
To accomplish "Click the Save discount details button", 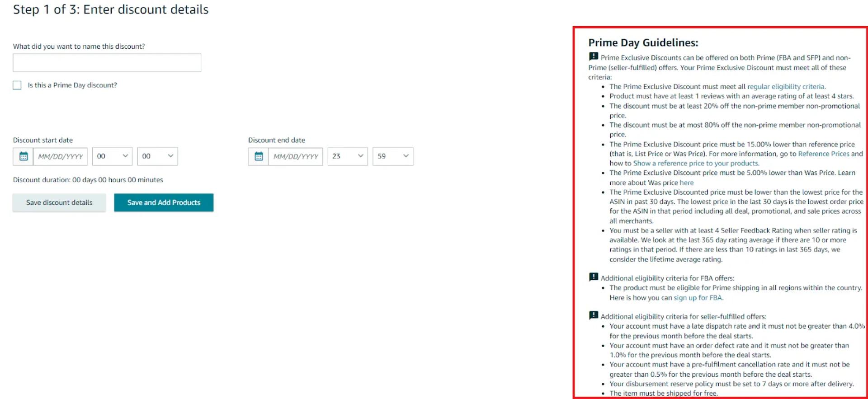I will pos(59,203).
